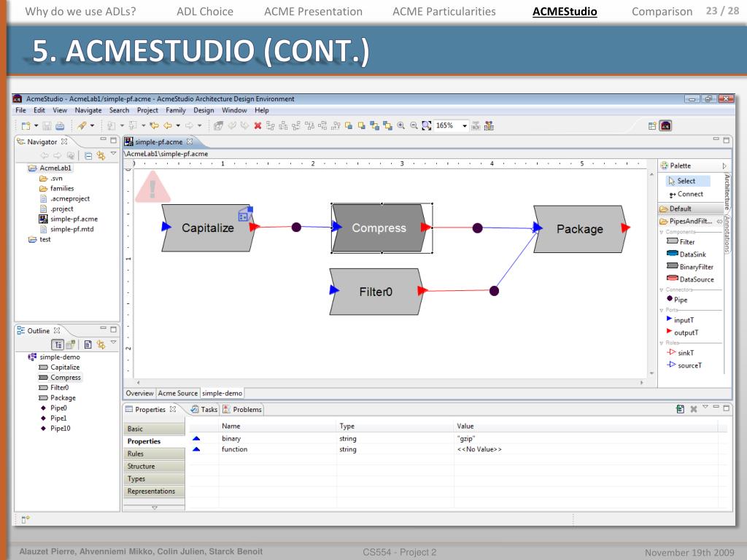
Task: Click the function property name cell
Action: [234, 449]
